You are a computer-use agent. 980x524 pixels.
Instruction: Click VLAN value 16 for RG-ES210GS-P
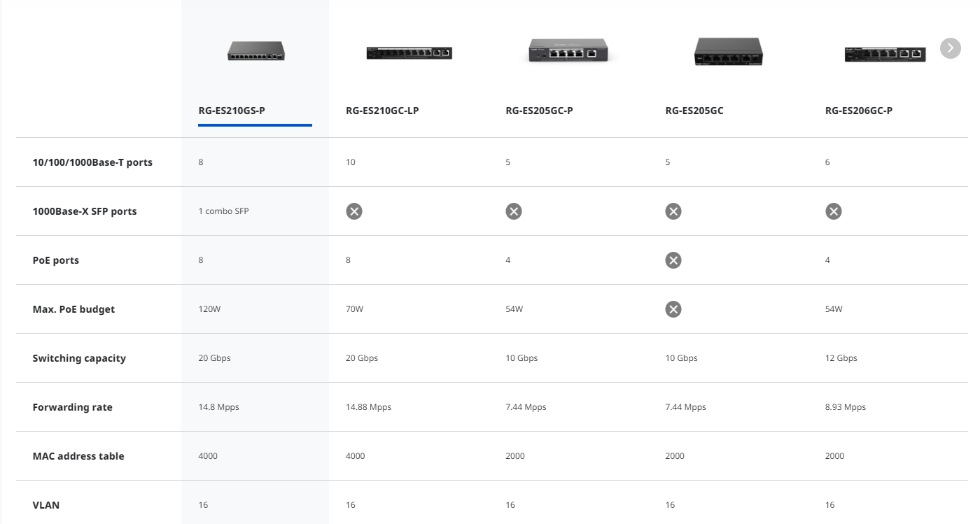pos(203,505)
